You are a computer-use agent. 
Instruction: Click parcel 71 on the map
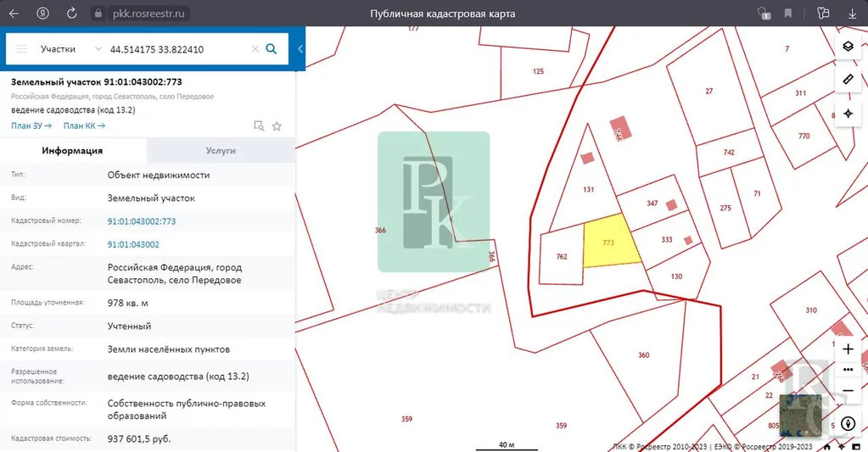coord(757,193)
